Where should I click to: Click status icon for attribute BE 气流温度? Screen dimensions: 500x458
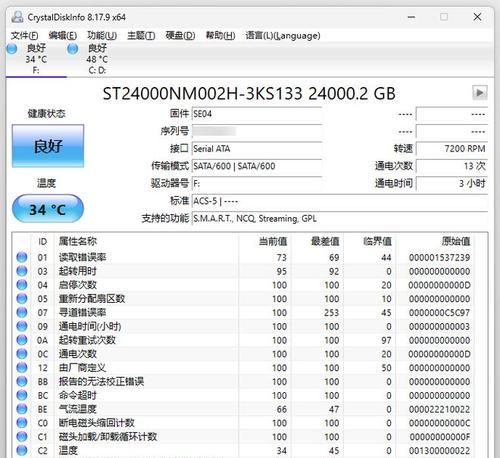[22, 409]
